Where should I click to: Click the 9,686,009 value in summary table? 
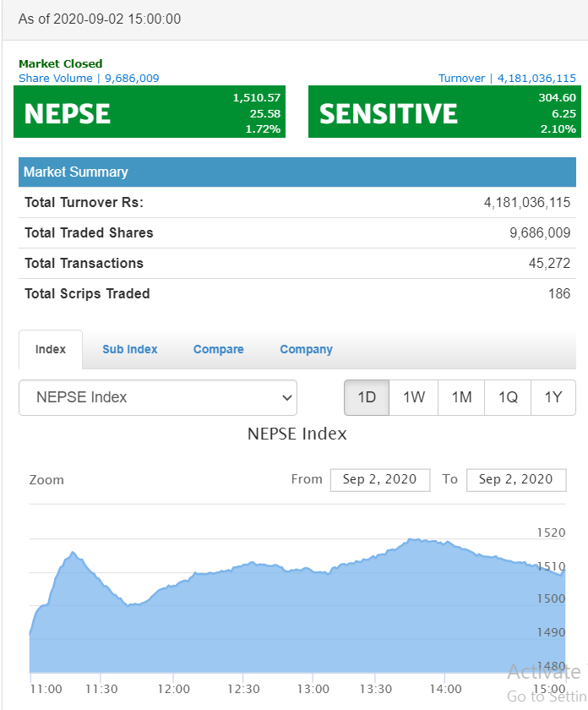540,232
